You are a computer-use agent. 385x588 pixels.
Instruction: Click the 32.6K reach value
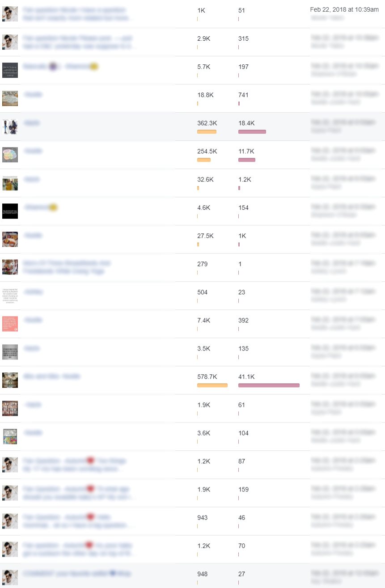[205, 179]
